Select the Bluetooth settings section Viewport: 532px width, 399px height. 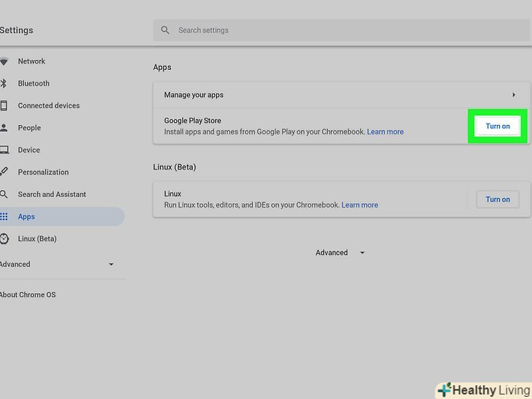(x=34, y=83)
